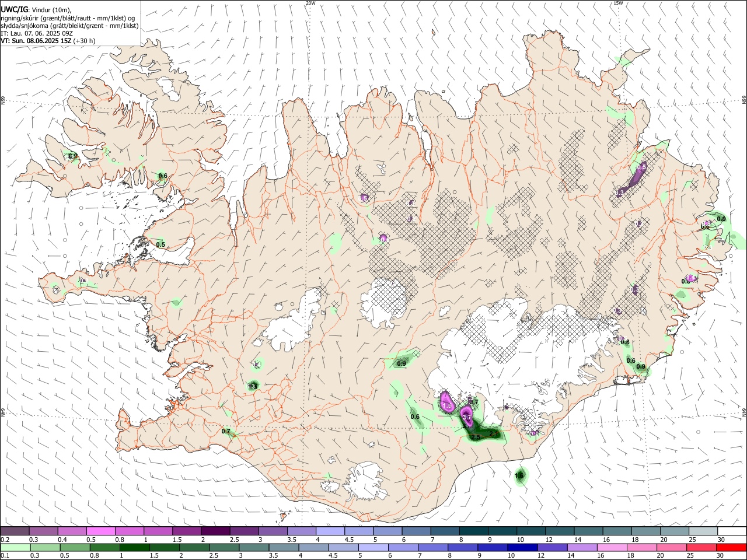Click the '1.6' value off the south coast
The image size is (747, 560).
(x=519, y=476)
